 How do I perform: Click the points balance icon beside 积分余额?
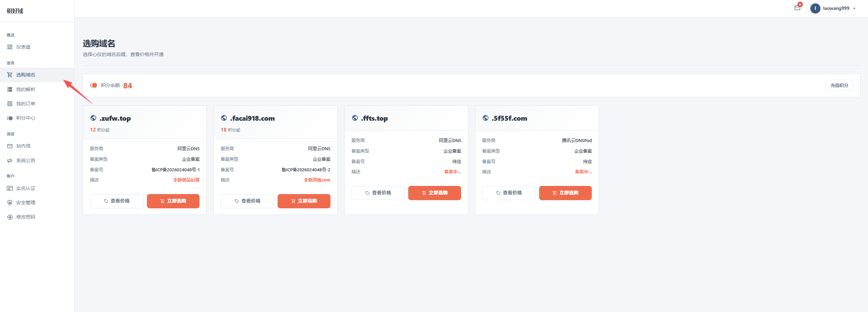(x=94, y=85)
